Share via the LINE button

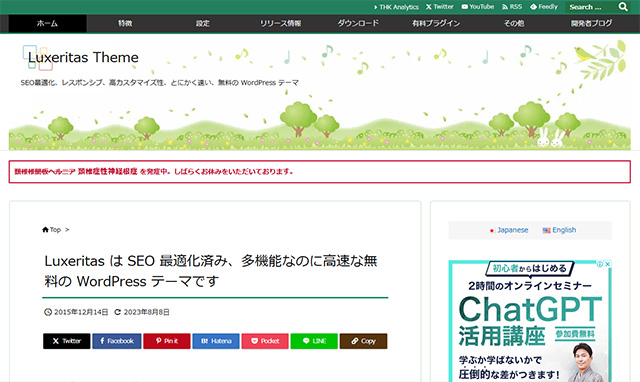(x=314, y=341)
